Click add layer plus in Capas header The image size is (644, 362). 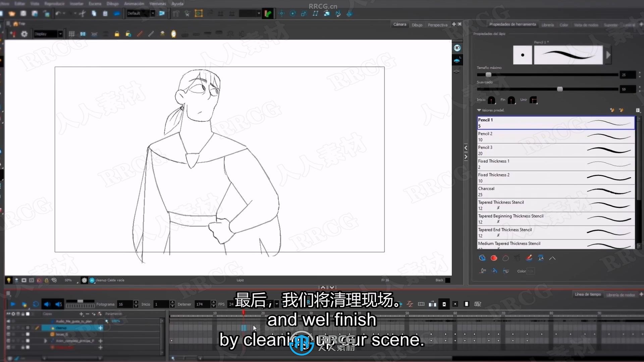click(x=81, y=314)
